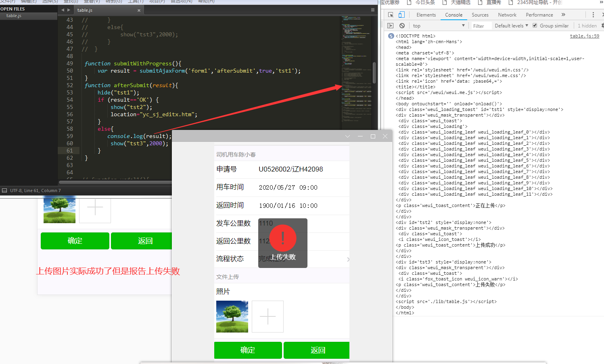Click the 返回 button on the background page

(x=142, y=241)
